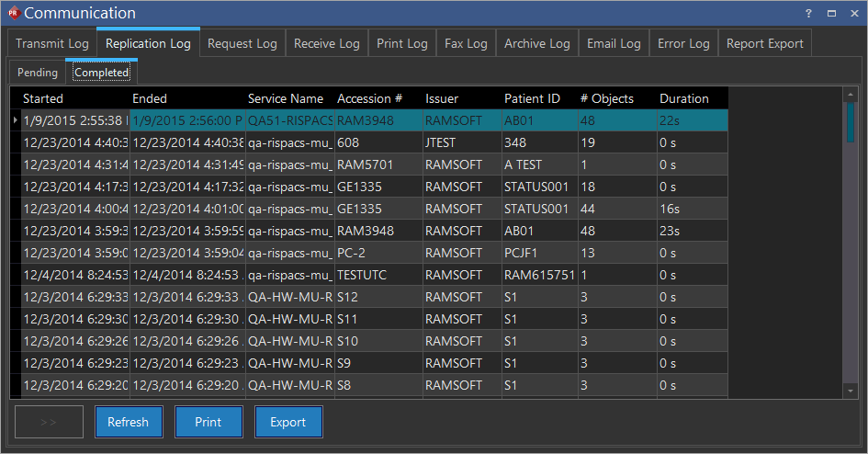Open the Report Export tab
Image resolution: width=868 pixels, height=454 pixels.
click(x=764, y=43)
